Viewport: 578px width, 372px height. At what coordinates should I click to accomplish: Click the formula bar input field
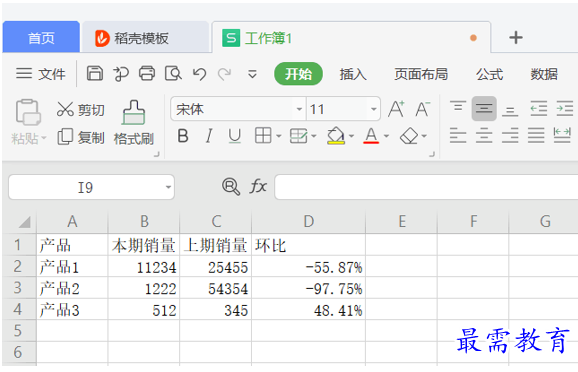(x=426, y=187)
